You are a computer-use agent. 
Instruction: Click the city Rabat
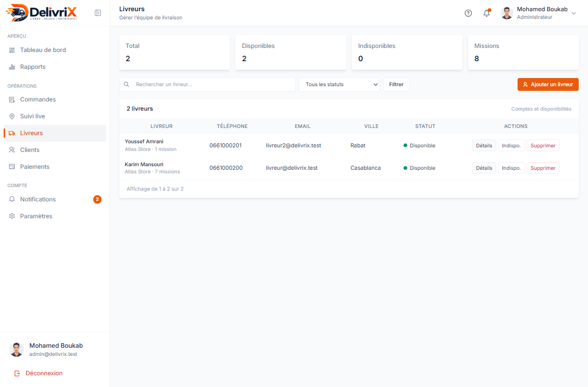click(x=358, y=146)
